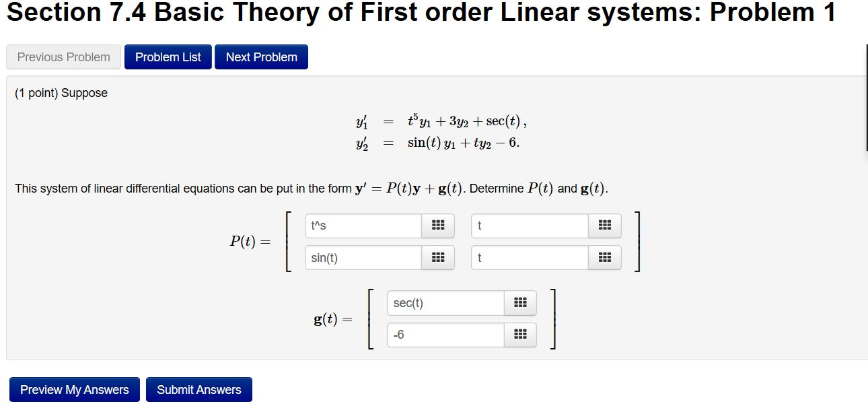Open equation editor for -6 entry
Screen dimensions: 868x402
coord(520,335)
